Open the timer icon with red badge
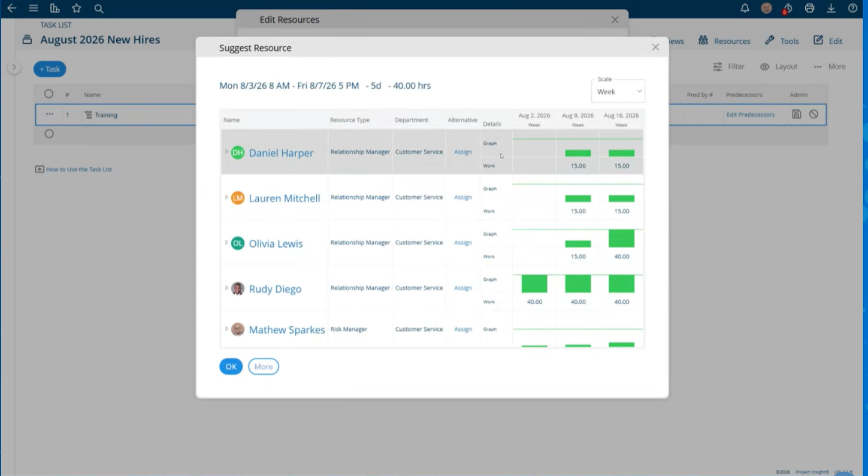Viewport: 868px width, 476px height. (788, 8)
